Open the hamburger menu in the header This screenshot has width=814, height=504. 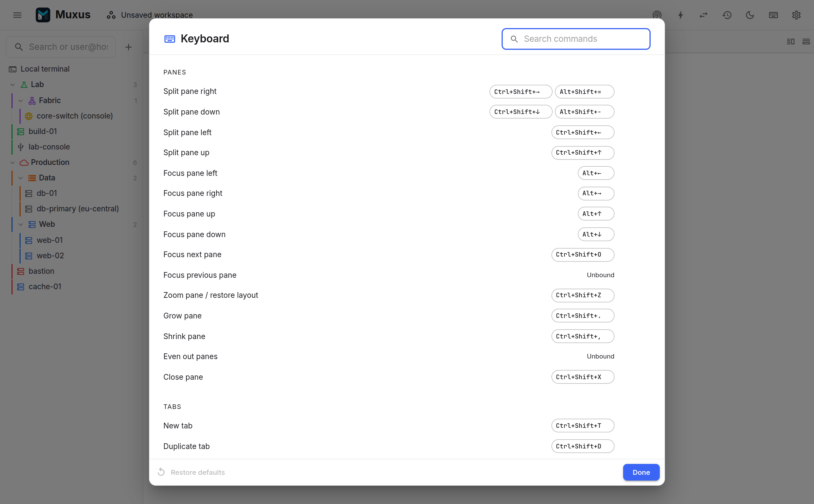coord(17,15)
